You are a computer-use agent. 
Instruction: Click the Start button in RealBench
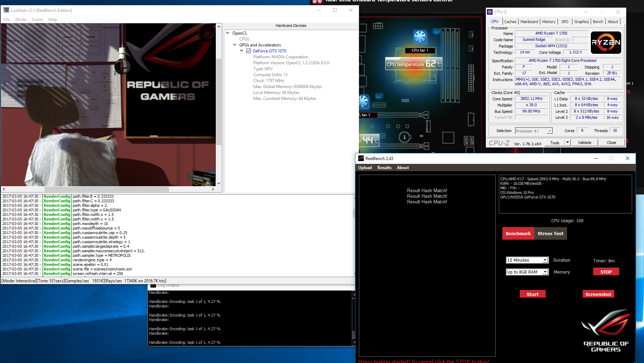click(x=532, y=294)
